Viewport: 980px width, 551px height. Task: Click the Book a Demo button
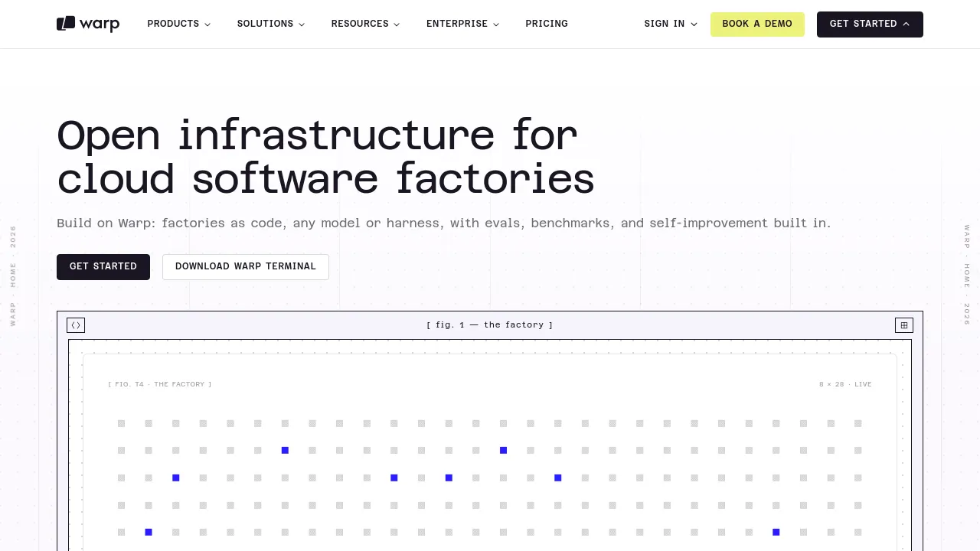(x=757, y=24)
